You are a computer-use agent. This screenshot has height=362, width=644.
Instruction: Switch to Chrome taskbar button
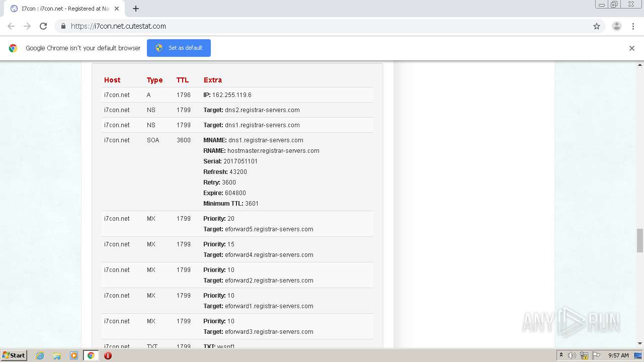click(91, 355)
